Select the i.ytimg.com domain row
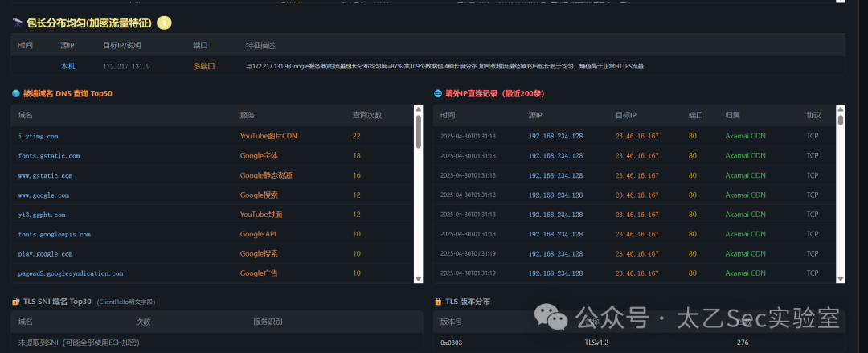Viewport: 868px width, 353px height. click(x=212, y=136)
